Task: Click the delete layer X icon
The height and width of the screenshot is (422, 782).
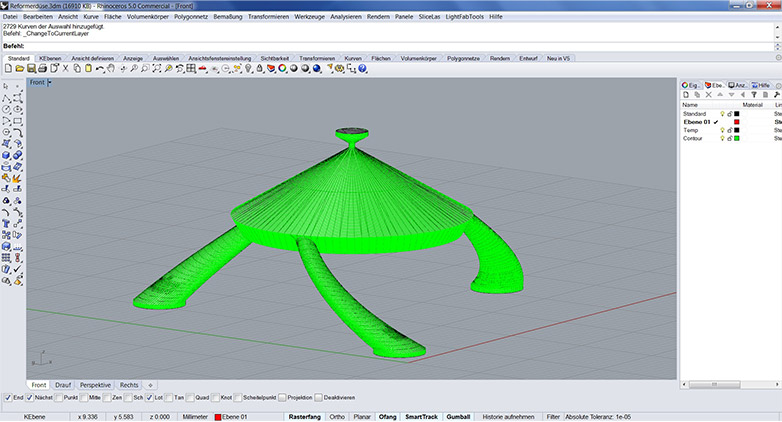Action: click(x=710, y=94)
